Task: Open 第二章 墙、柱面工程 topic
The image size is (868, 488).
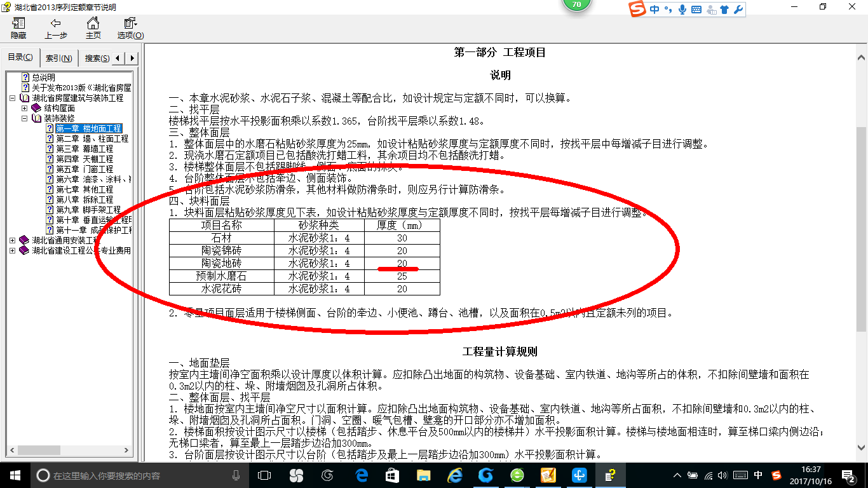Action: [x=92, y=139]
